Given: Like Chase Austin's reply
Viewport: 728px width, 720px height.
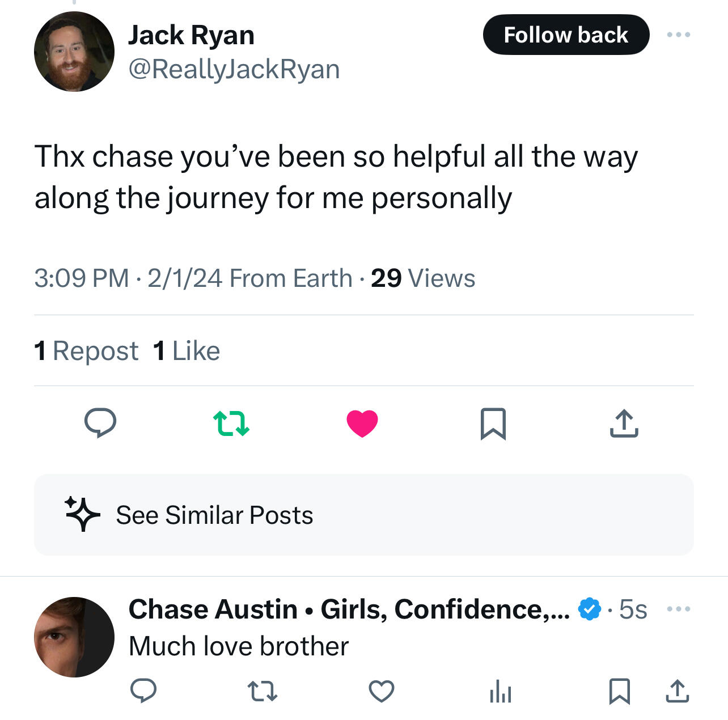Looking at the screenshot, I should tap(382, 691).
